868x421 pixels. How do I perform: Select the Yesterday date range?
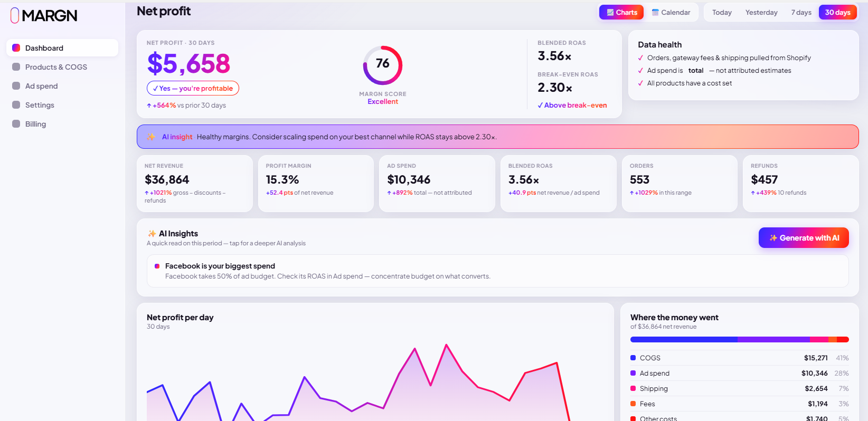(761, 12)
